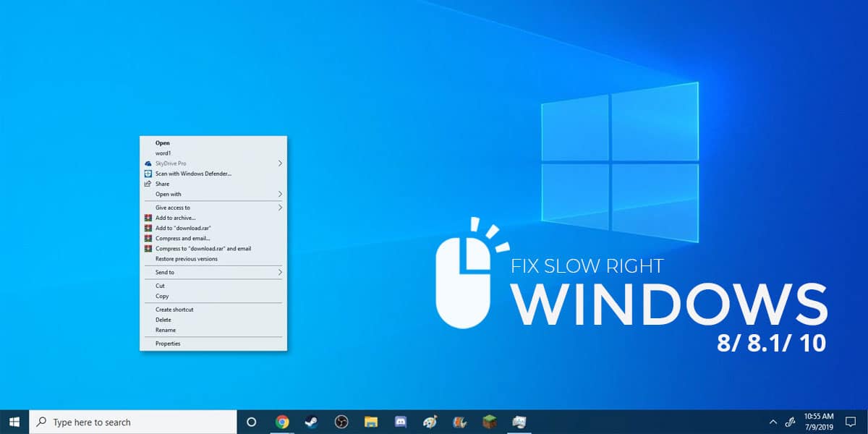
Task: Open OBS Studio from the taskbar
Action: 341,422
